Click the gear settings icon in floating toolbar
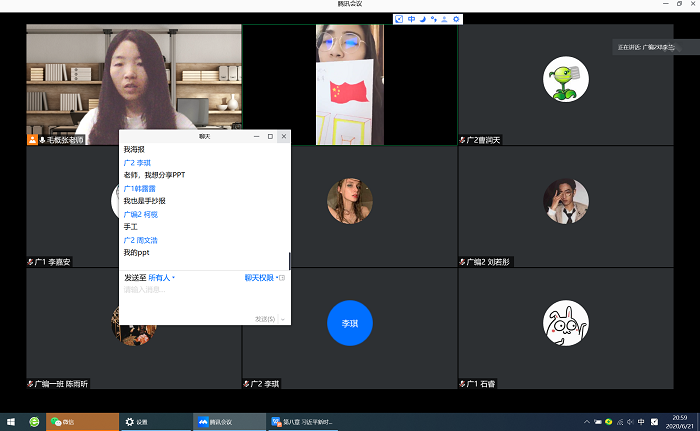The width and height of the screenshot is (700, 431). [457, 19]
